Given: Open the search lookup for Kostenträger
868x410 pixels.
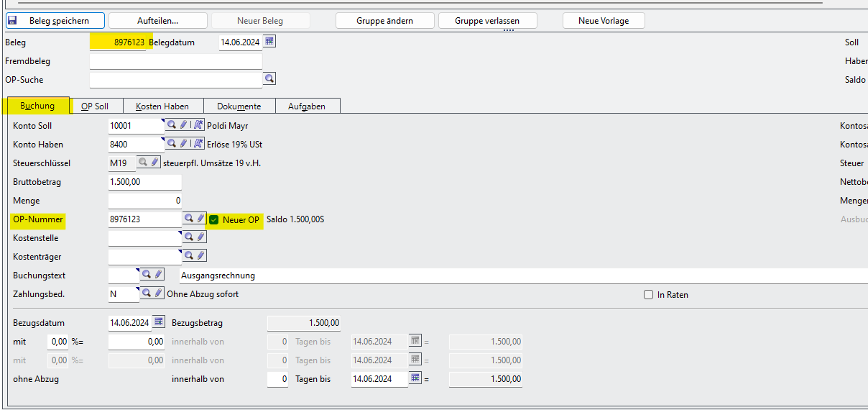Looking at the screenshot, I should (x=189, y=256).
